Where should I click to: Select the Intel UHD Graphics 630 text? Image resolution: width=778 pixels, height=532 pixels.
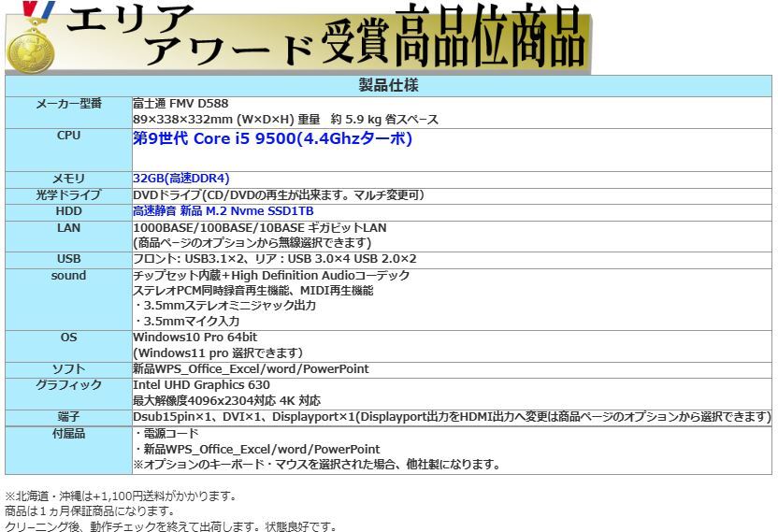coord(201,385)
